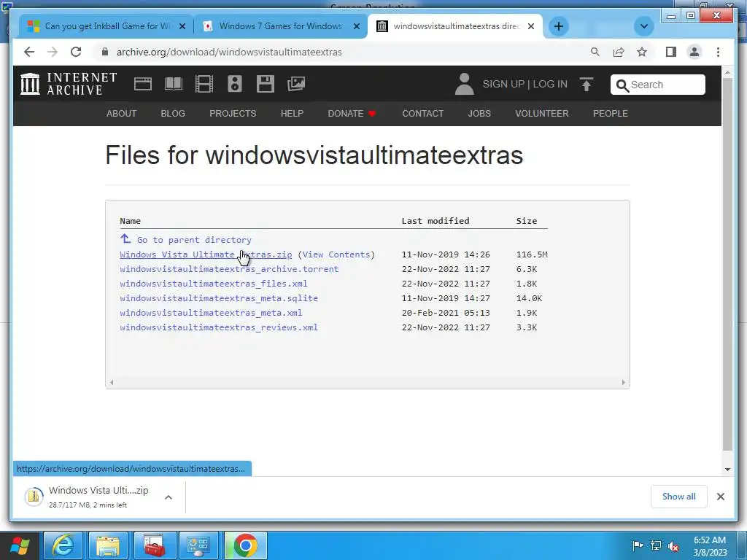Open the HELP menu item
Viewport: 747px width, 560px height.
(x=292, y=113)
